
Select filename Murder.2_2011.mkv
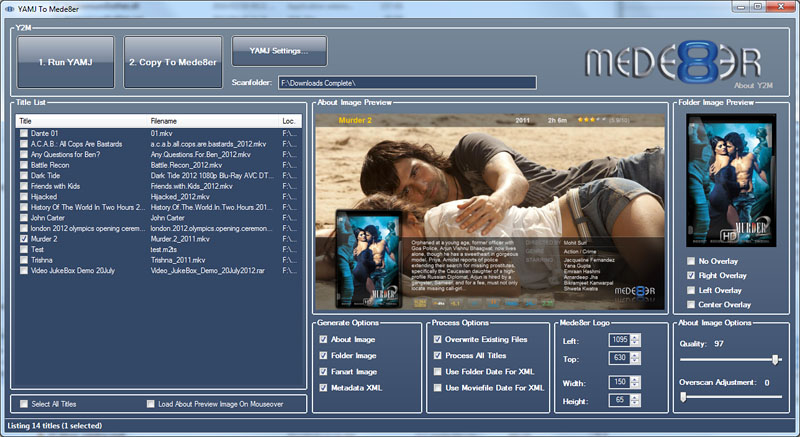pyautogui.click(x=180, y=239)
